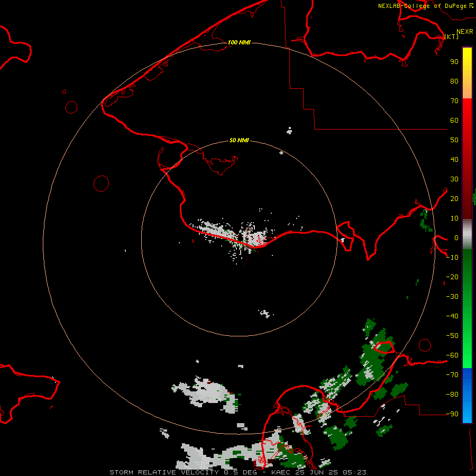Screen dimensions: 476x476
Task: Click the 50 value on velocity scale
Action: point(454,140)
